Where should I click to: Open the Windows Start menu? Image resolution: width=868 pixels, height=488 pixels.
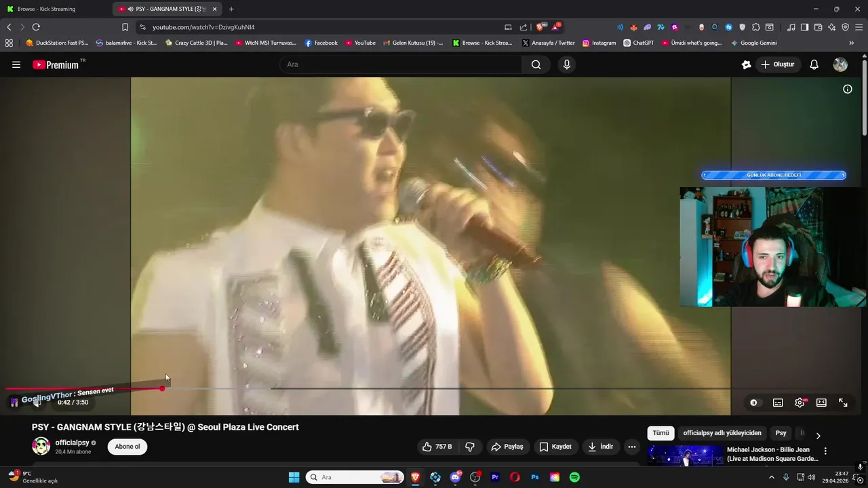(x=294, y=477)
